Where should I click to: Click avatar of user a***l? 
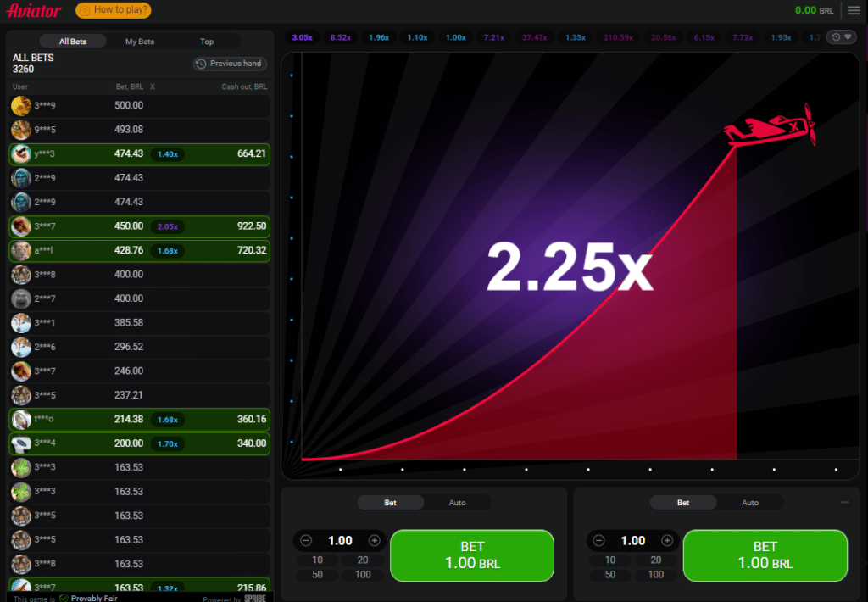point(21,250)
